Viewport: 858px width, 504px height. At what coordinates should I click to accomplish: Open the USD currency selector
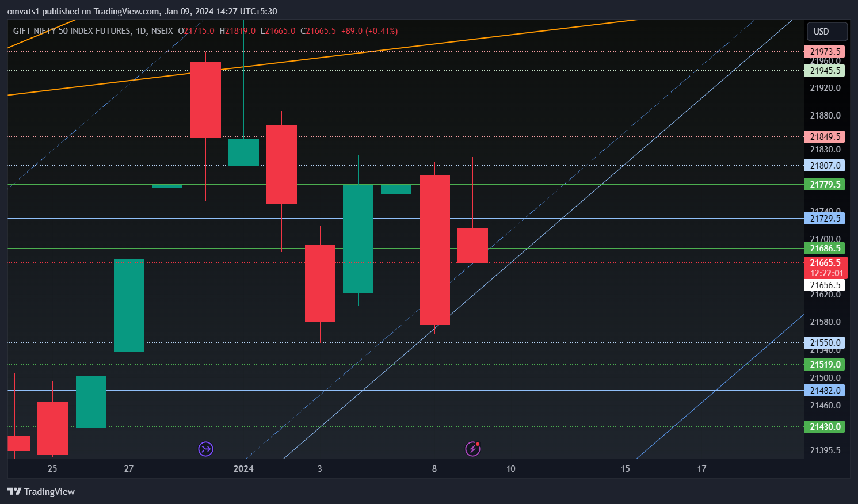[828, 32]
